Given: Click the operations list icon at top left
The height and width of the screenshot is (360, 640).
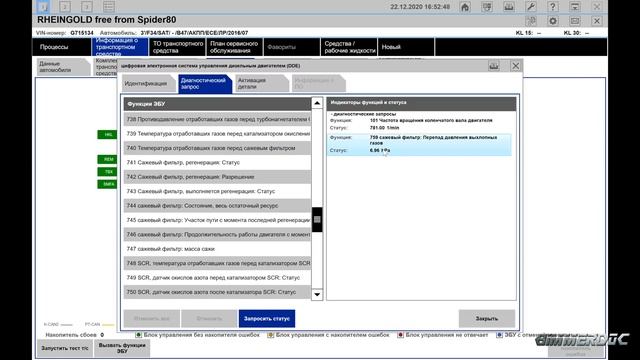Looking at the screenshot, I should click(109, 7).
